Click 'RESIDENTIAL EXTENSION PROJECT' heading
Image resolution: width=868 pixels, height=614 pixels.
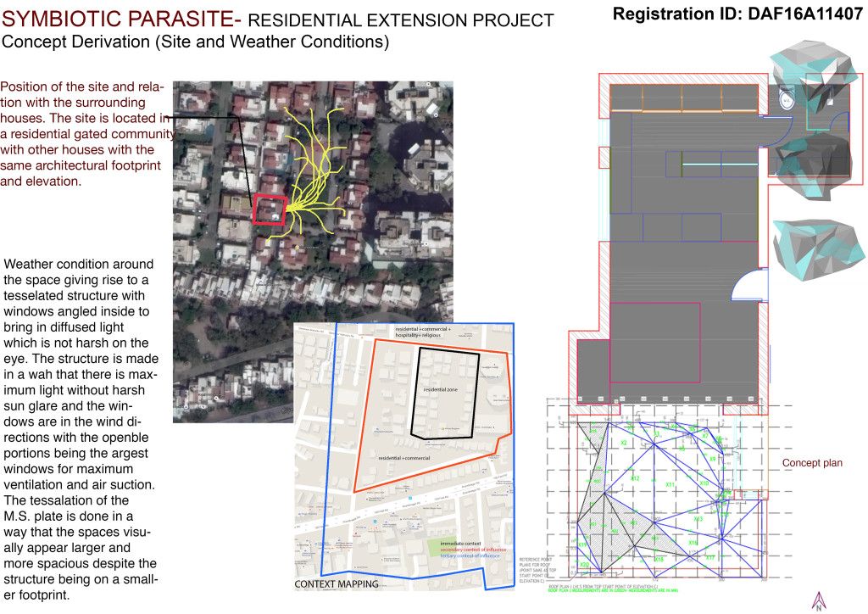click(x=401, y=20)
